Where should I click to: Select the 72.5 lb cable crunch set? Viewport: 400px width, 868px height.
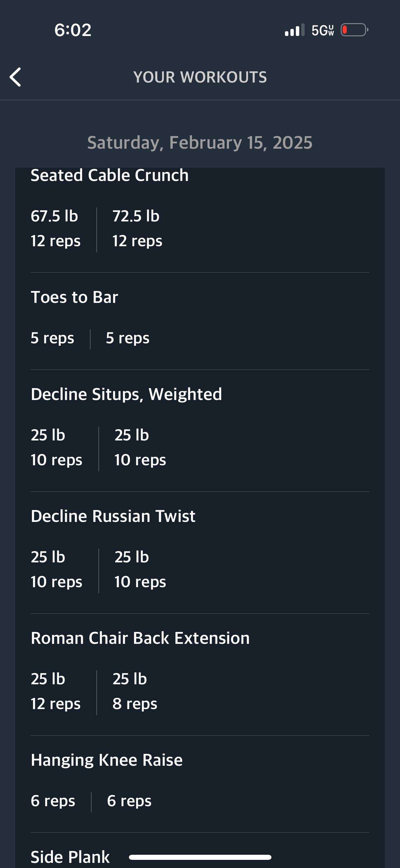(137, 229)
